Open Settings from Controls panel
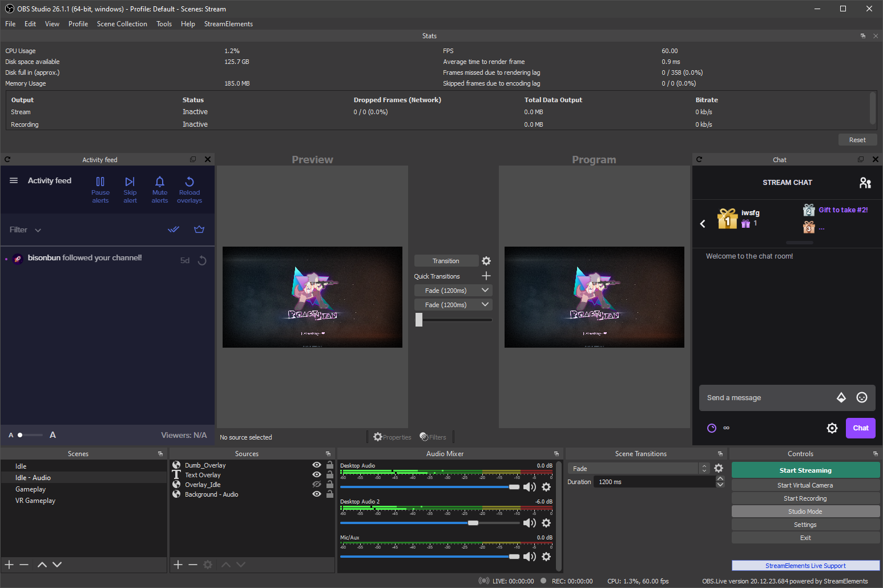The height and width of the screenshot is (588, 883). point(805,525)
